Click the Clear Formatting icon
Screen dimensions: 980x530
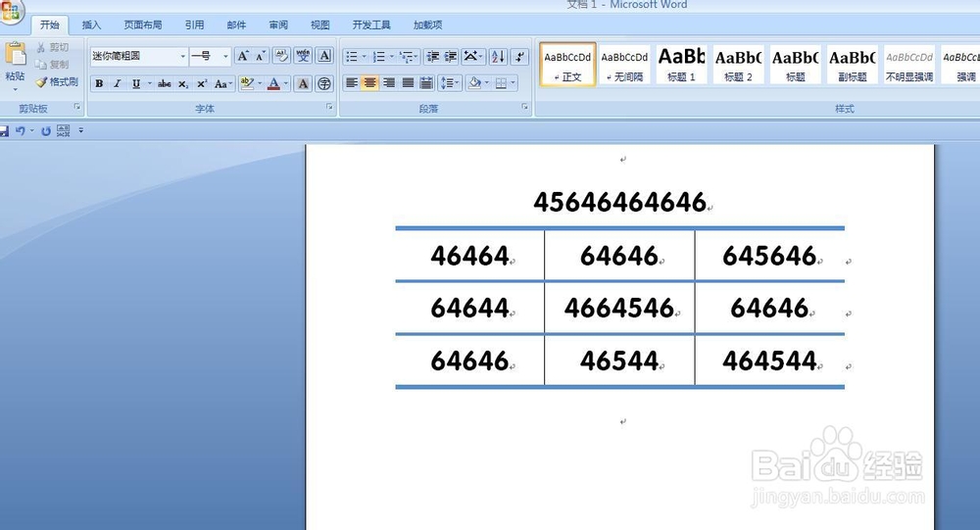point(282,56)
